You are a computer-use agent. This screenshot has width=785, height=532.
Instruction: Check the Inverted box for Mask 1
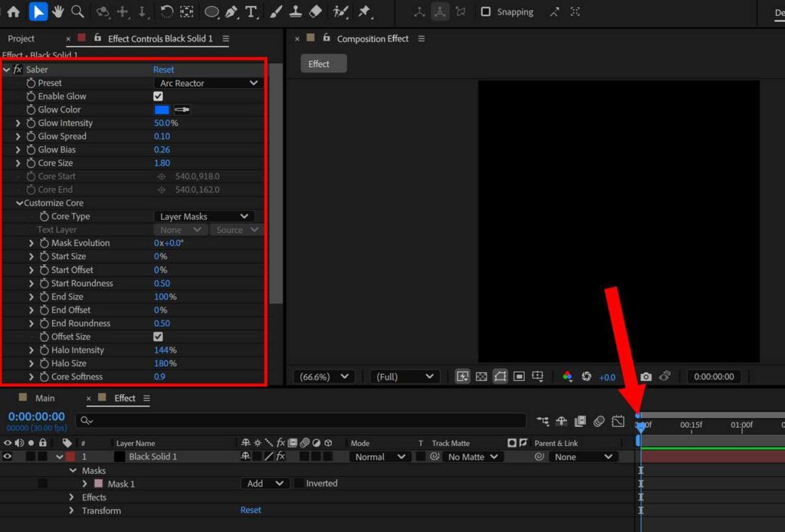tap(298, 484)
